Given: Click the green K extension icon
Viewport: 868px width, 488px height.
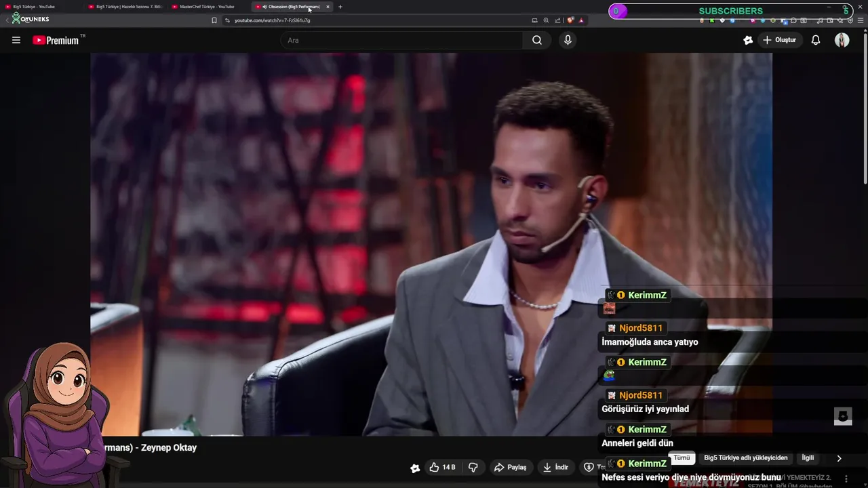Looking at the screenshot, I should pos(711,20).
